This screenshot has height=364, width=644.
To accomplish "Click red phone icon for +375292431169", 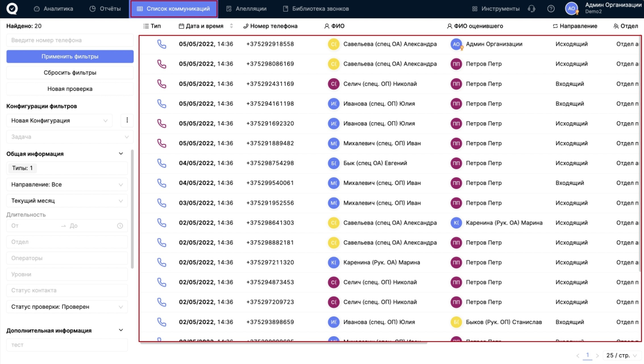I will pyautogui.click(x=162, y=84).
